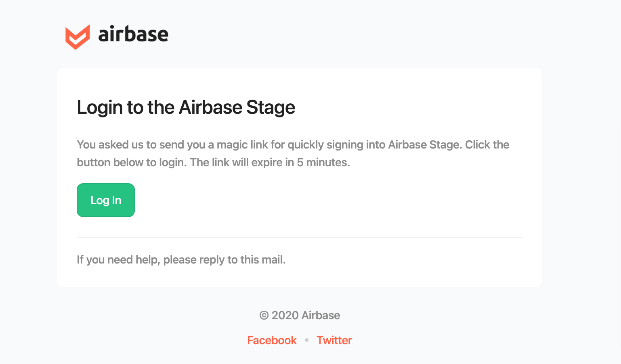Click the green Log In button
The image size is (621, 364).
[106, 200]
